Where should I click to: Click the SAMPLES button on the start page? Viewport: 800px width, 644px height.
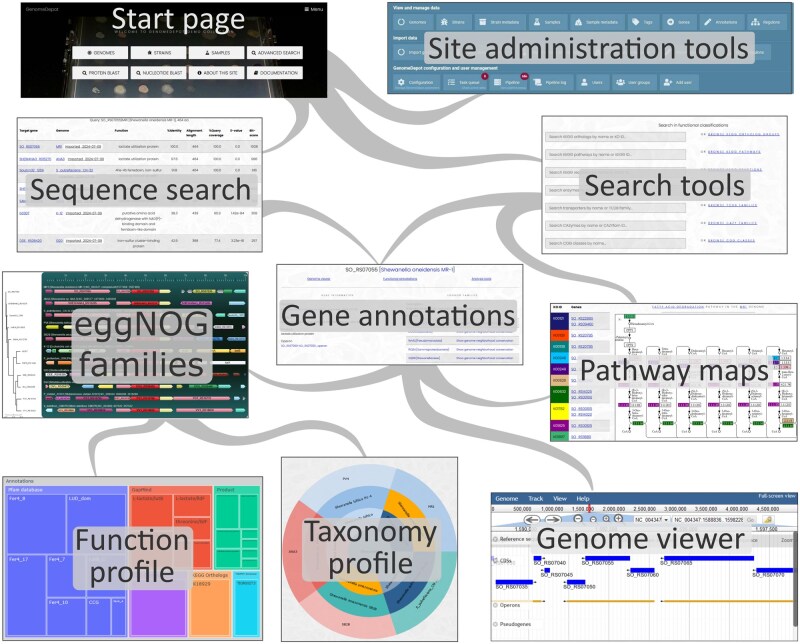[x=217, y=53]
